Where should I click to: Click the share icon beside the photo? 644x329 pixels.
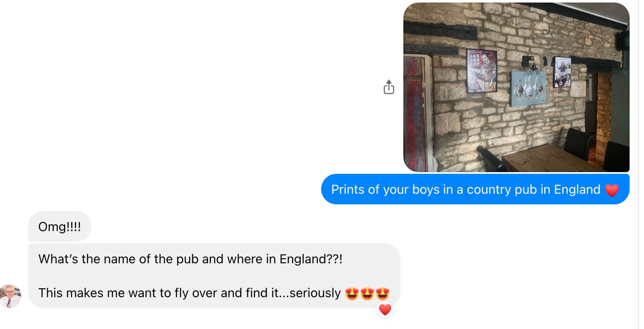pyautogui.click(x=389, y=87)
